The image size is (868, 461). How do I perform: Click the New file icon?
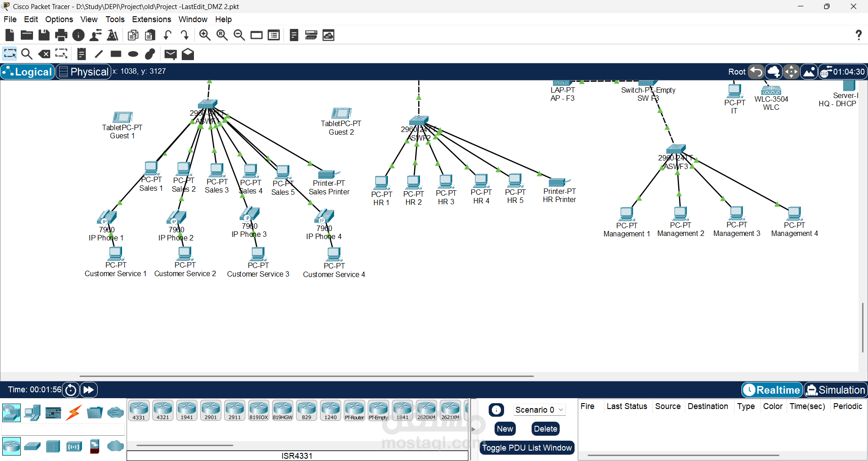point(9,35)
